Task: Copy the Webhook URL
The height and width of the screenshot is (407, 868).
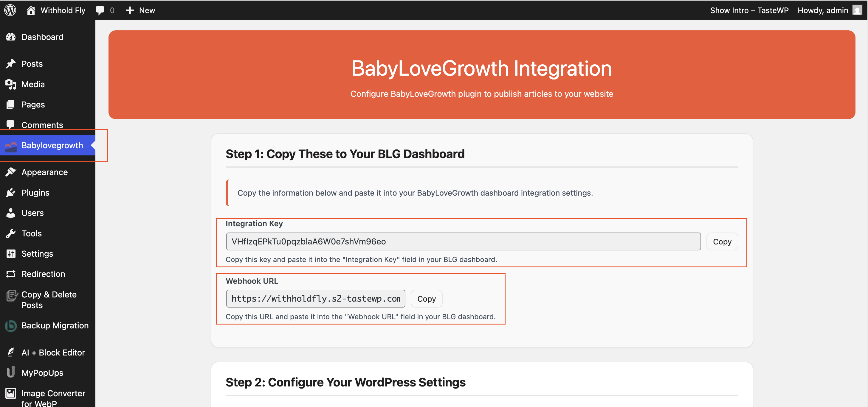Action: click(426, 299)
